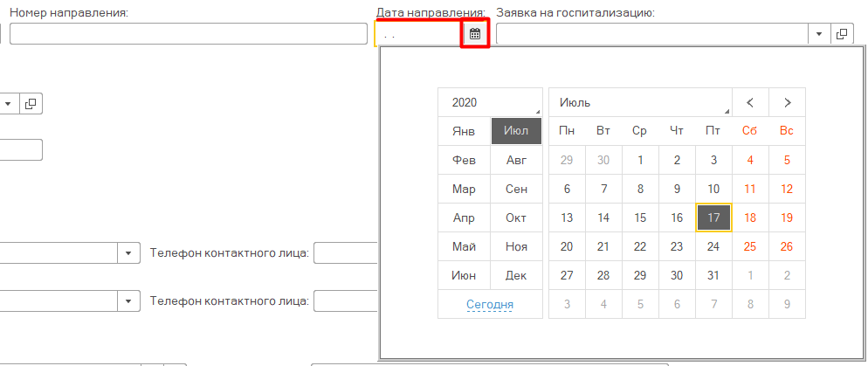Click the Сегодня link

[490, 304]
